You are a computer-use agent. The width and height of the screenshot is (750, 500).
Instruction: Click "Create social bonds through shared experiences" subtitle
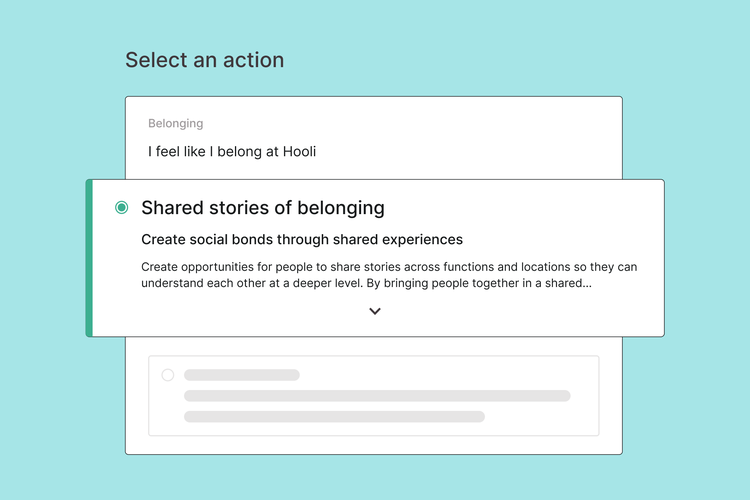301,240
